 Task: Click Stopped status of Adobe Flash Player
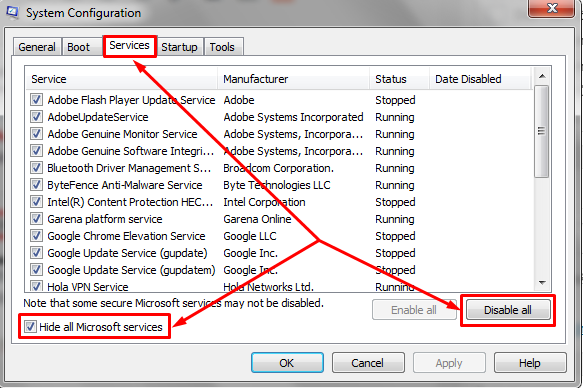pos(395,100)
